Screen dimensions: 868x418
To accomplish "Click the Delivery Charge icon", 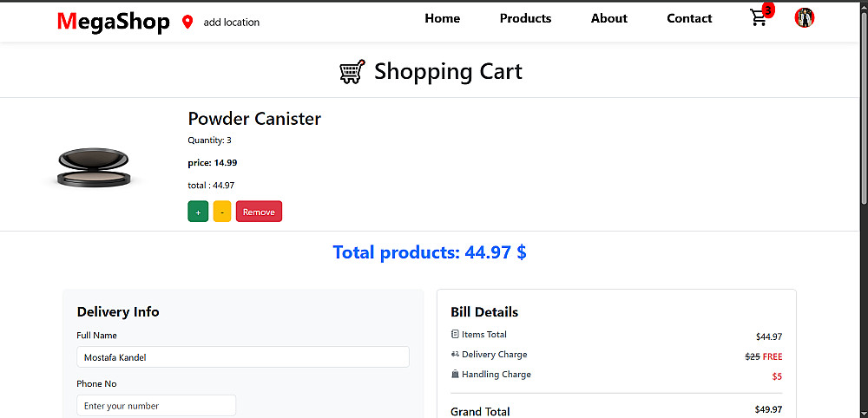I will (x=455, y=354).
